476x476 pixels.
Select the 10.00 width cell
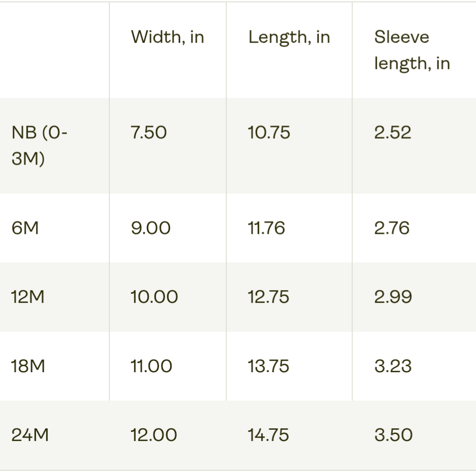pos(154,297)
